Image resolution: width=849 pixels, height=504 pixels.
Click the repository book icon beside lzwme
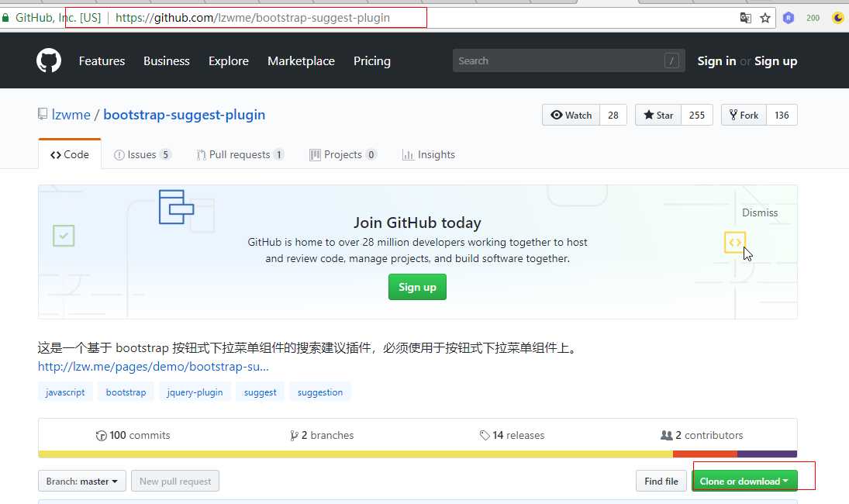point(43,114)
